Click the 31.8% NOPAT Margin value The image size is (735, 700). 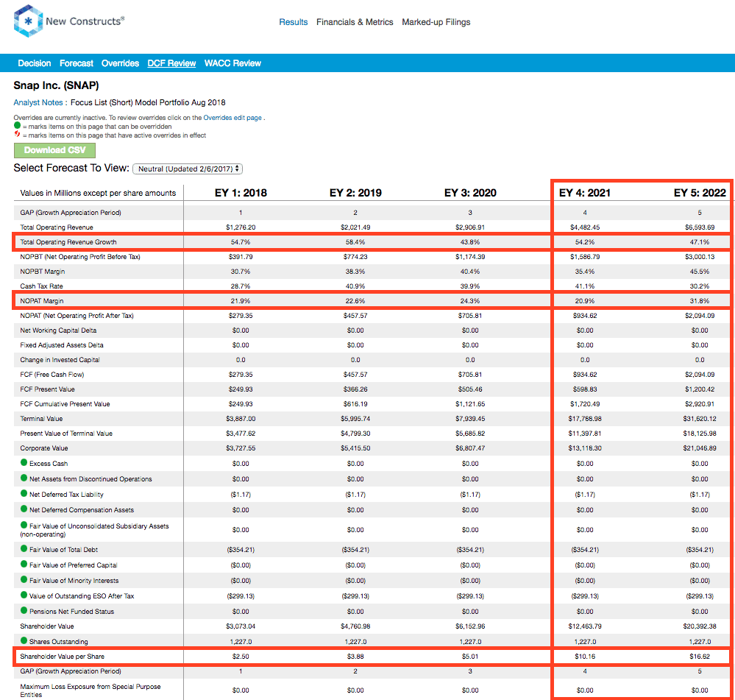700,301
